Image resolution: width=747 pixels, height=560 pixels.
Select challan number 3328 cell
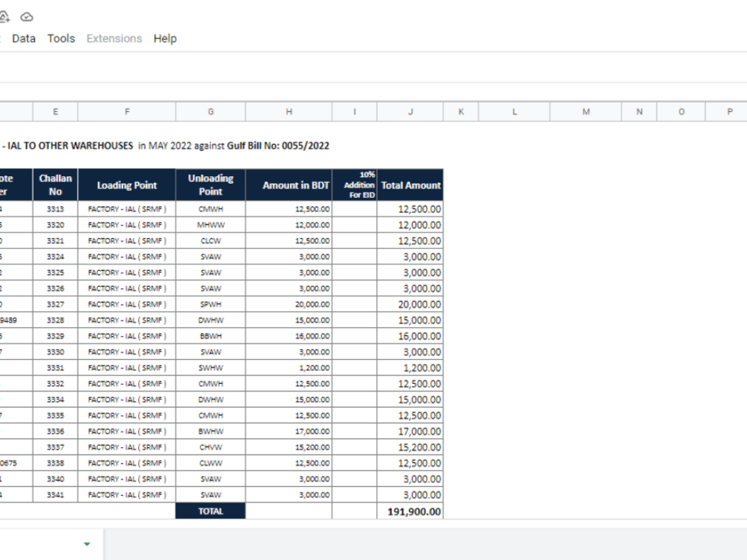click(55, 320)
